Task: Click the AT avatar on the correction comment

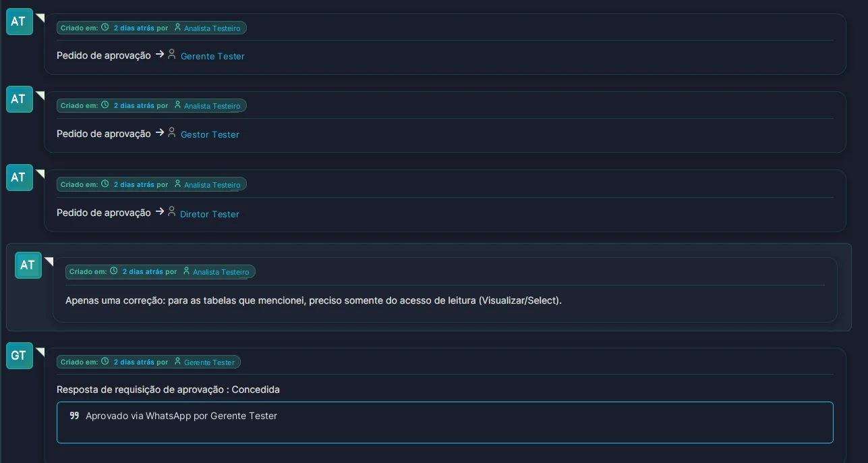Action: 28,265
